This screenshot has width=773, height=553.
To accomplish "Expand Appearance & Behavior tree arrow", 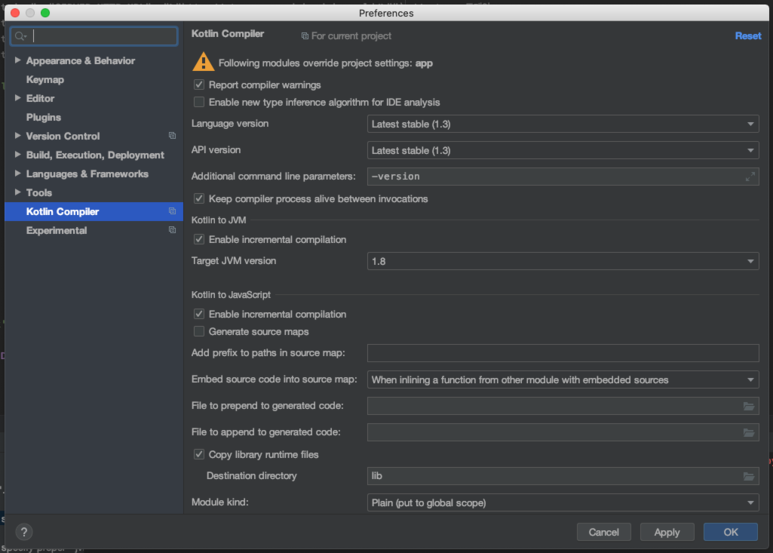I will point(18,60).
